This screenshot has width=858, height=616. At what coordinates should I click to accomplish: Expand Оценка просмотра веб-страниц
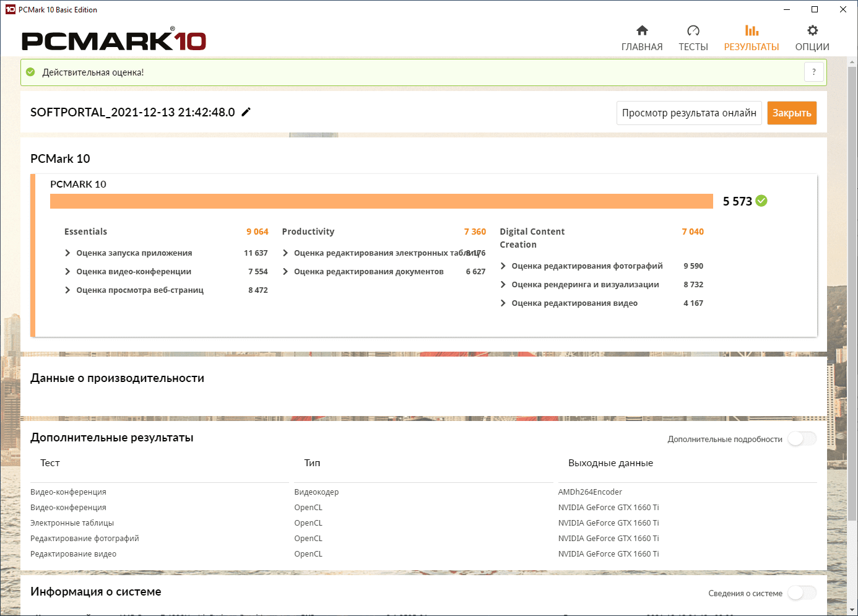coord(67,290)
